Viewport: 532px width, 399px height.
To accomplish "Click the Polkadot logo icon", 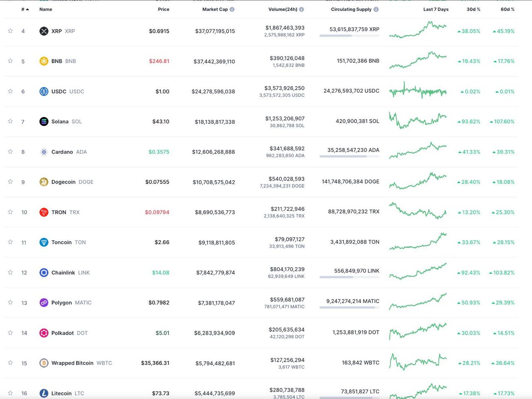I will point(44,333).
